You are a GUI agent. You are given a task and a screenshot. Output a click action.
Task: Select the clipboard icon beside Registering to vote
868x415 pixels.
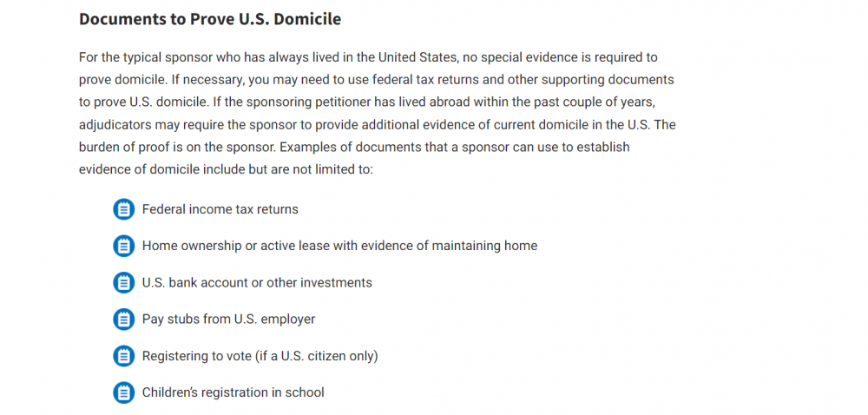click(x=124, y=356)
